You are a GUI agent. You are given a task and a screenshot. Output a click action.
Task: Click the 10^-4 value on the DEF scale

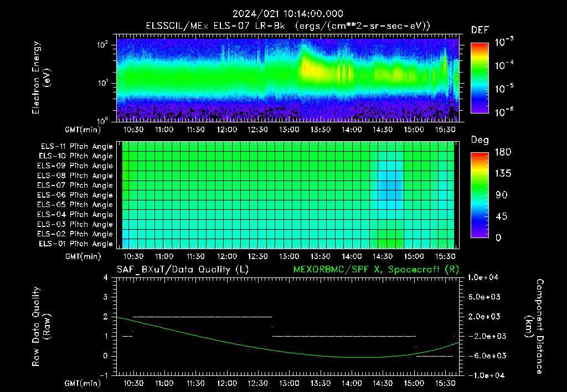pyautogui.click(x=504, y=65)
